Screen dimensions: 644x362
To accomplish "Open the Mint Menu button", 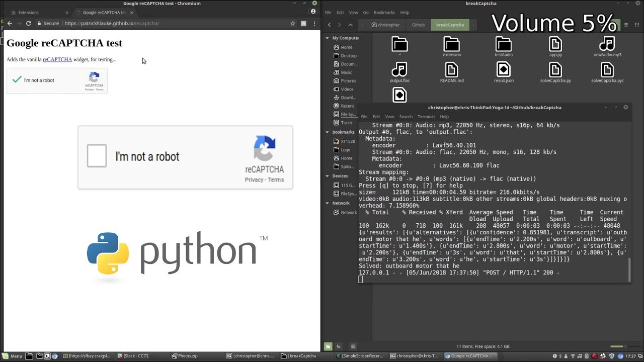I will point(13,356).
